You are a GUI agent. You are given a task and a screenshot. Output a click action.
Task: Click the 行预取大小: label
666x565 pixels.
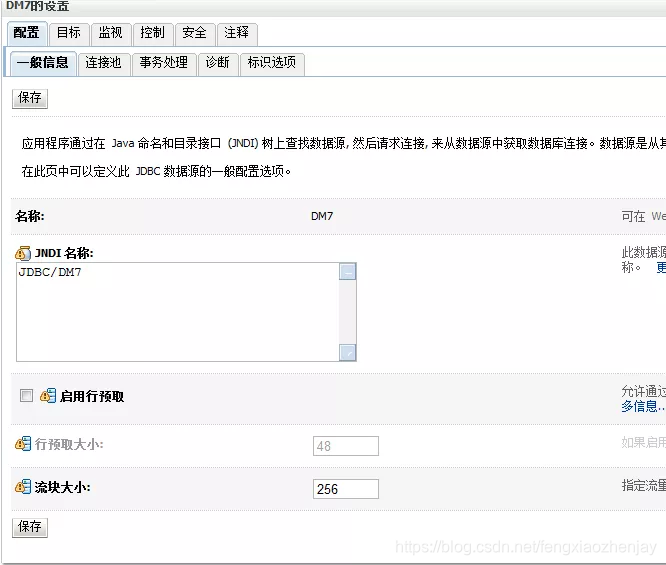click(69, 444)
